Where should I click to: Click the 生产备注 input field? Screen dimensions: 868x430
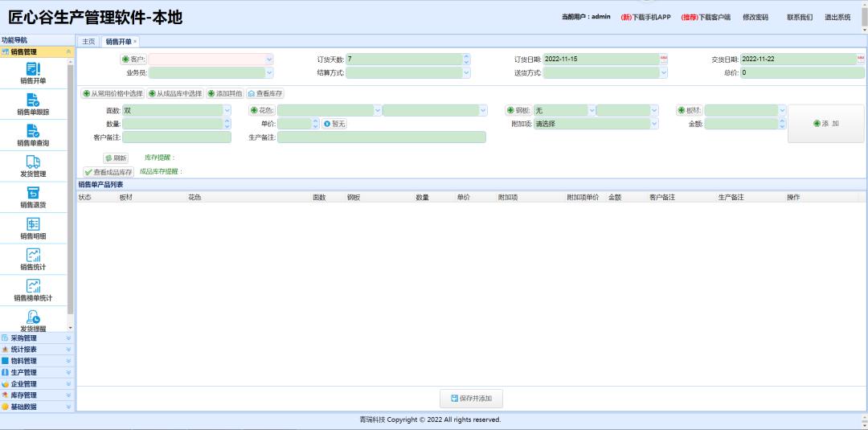click(382, 137)
